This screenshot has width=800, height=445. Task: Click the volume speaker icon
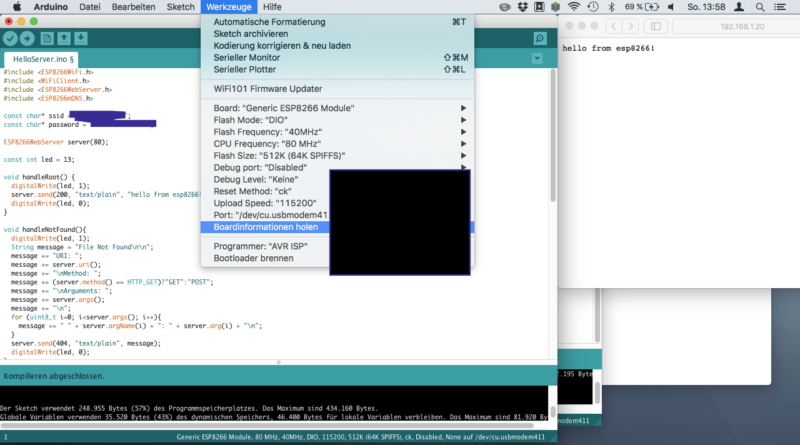pyautogui.click(x=671, y=7)
